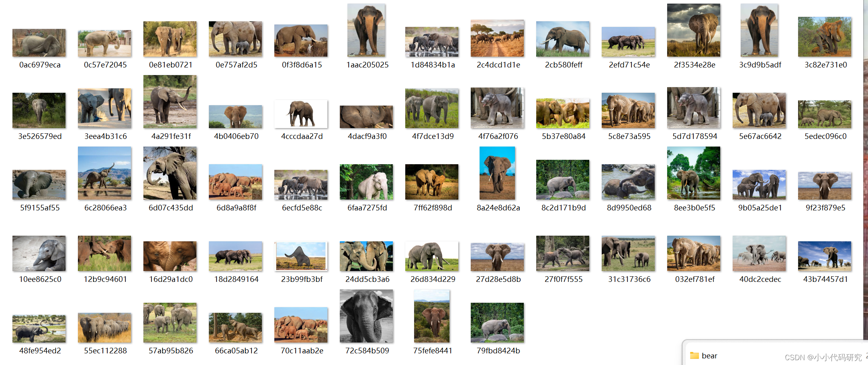
Task: Pick thumbnail 4b0406eb70
Action: pos(235,116)
